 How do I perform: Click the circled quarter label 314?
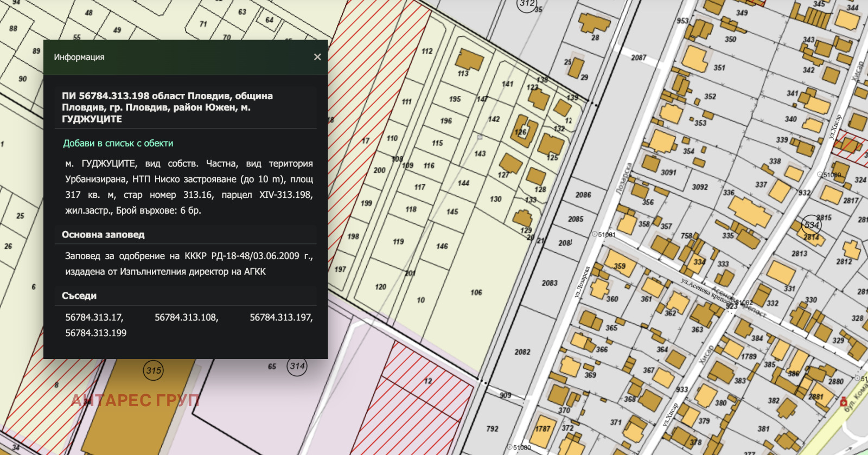click(297, 366)
